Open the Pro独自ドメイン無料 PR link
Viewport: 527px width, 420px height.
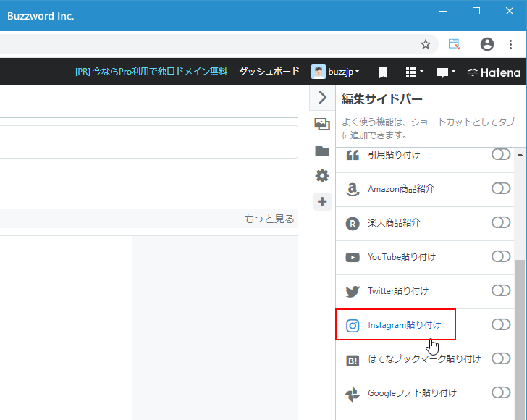click(151, 71)
